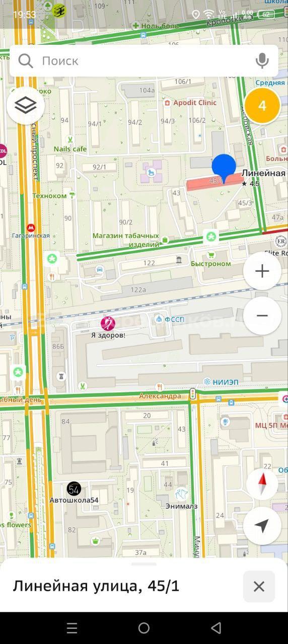
Task: Select the Быстроном shop label
Action: (210, 264)
